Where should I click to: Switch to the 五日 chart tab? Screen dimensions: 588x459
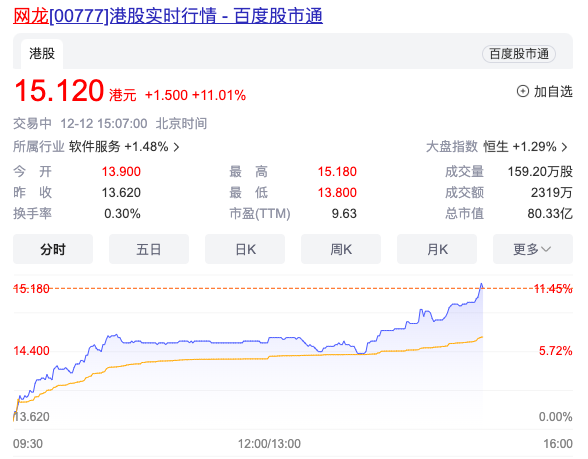coord(149,249)
